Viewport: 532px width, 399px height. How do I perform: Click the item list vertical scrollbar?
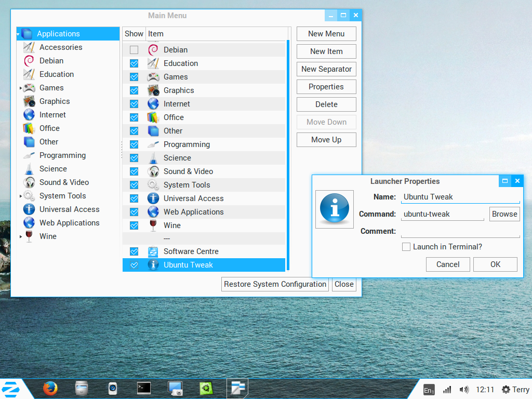(x=288, y=156)
